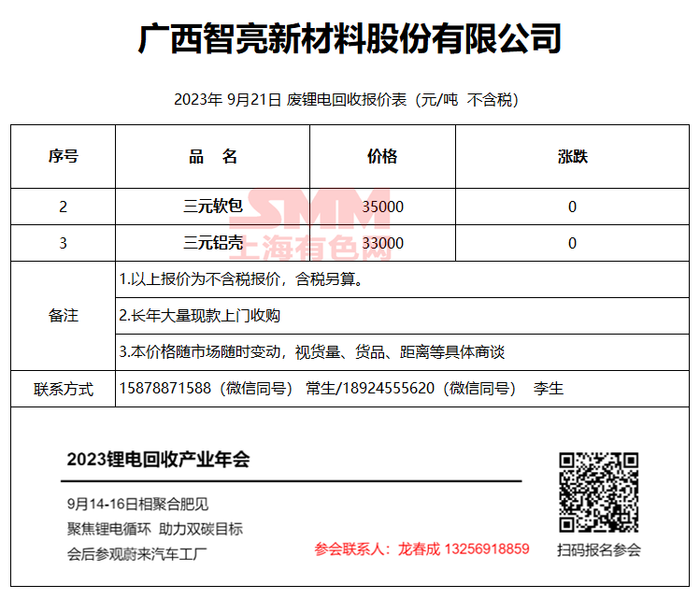Select serial number cell 3
Image resolution: width=700 pixels, height=599 pixels.
click(63, 243)
